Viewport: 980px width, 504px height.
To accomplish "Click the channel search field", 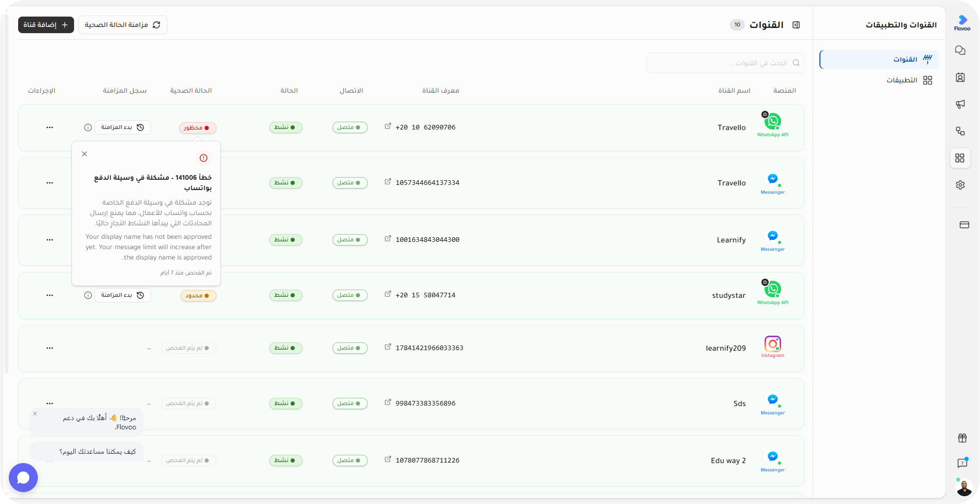I will coord(725,63).
